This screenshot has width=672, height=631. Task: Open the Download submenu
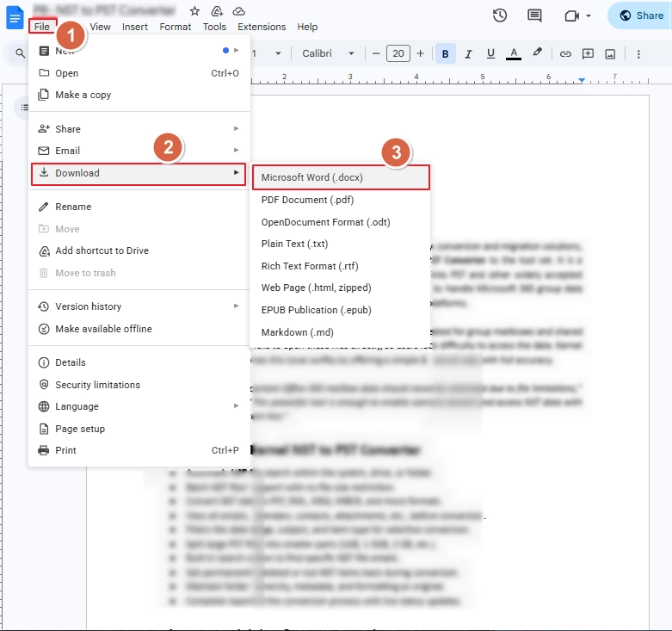coord(139,174)
